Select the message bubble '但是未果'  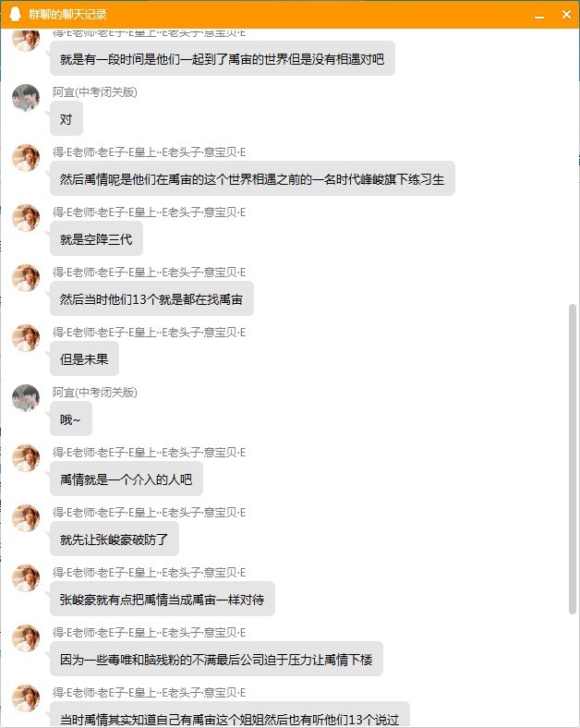84,358
